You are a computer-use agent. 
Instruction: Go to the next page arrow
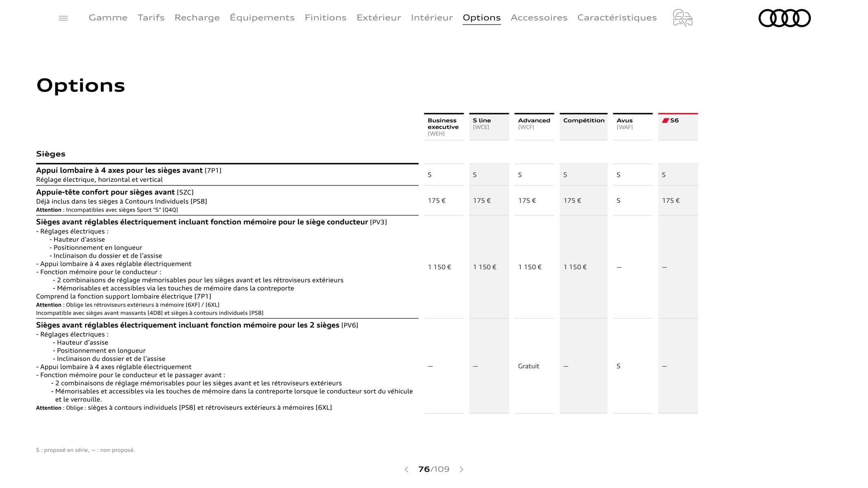pyautogui.click(x=461, y=469)
